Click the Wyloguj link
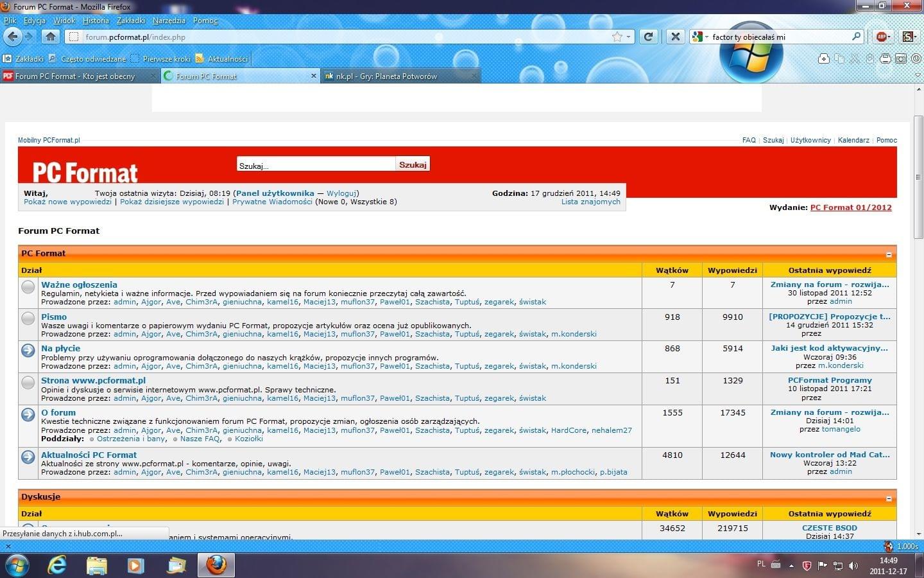924x578 pixels. 341,193
